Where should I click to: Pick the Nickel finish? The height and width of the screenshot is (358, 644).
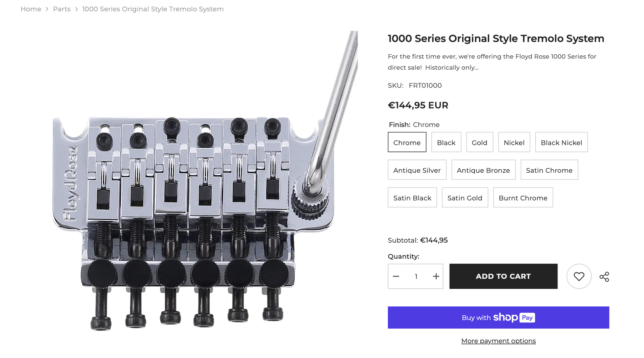click(x=514, y=142)
